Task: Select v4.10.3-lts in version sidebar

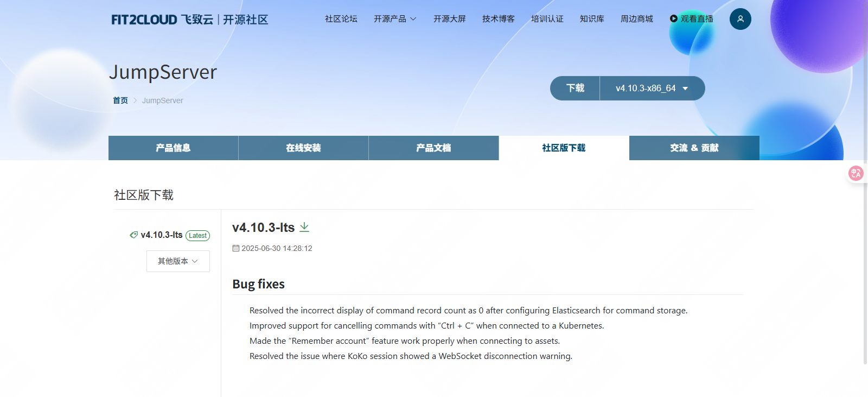Action: (x=162, y=235)
